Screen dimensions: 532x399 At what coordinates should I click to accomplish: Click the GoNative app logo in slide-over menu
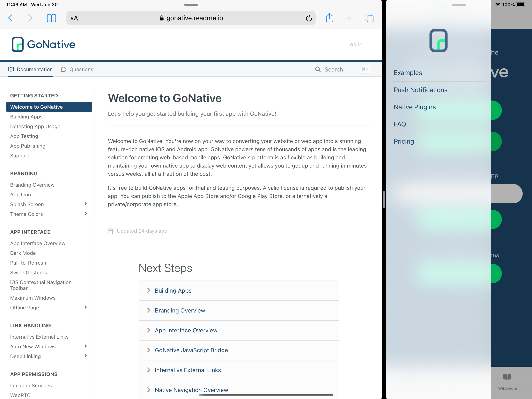(x=439, y=41)
